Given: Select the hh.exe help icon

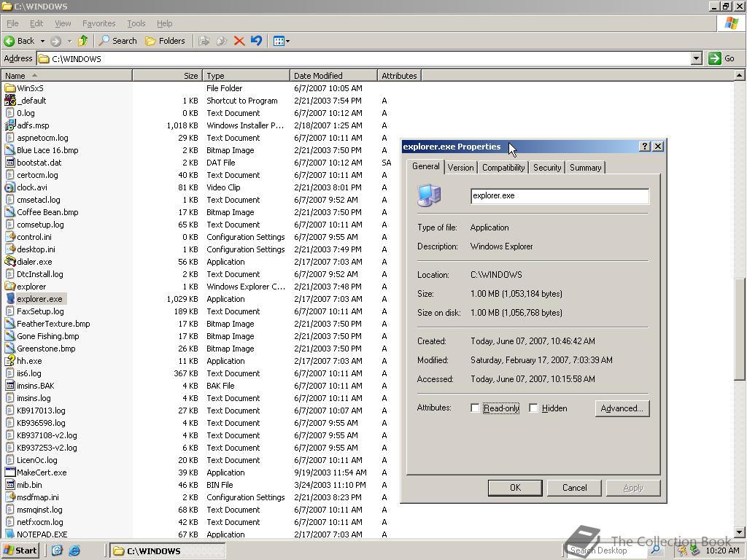Looking at the screenshot, I should click(10, 360).
